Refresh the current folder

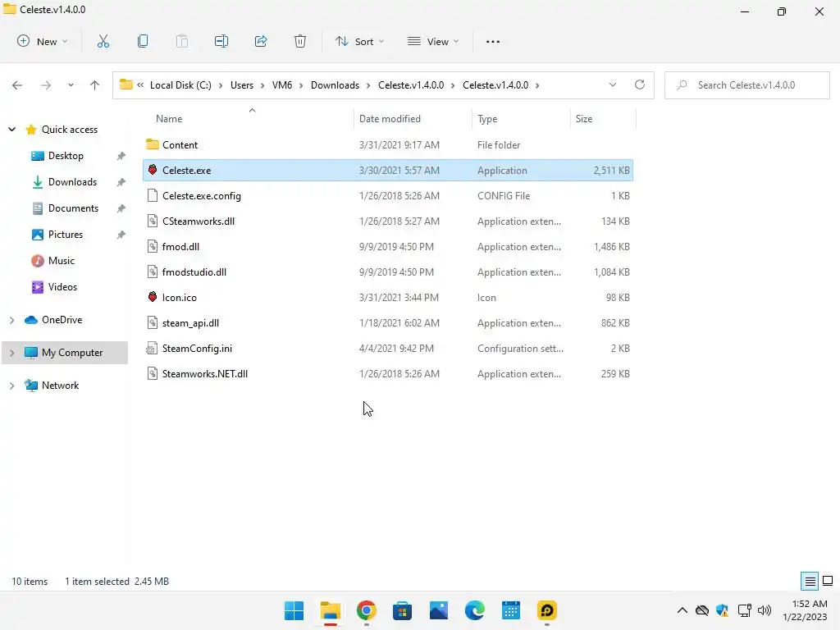[640, 84]
